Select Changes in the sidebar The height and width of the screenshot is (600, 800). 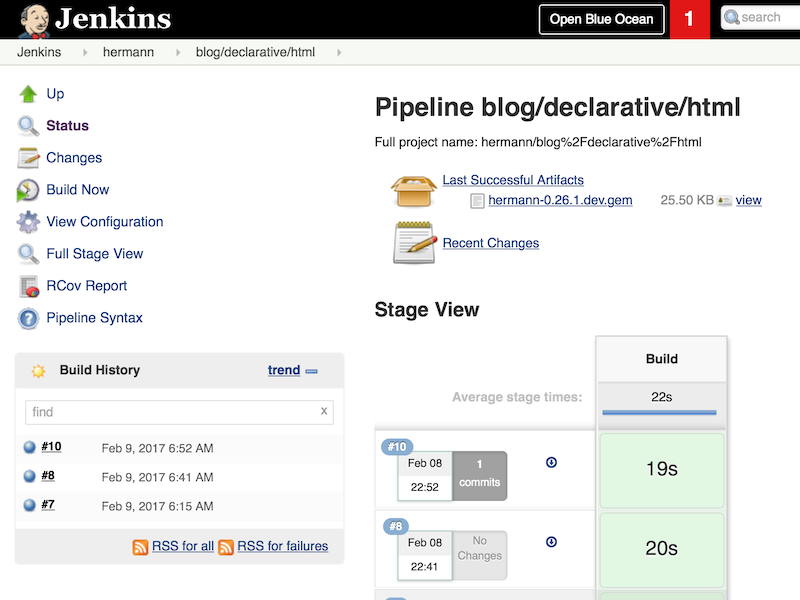[x=74, y=158]
